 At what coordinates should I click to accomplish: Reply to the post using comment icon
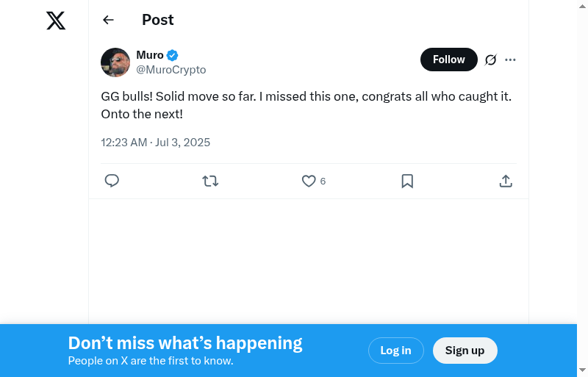(x=112, y=181)
